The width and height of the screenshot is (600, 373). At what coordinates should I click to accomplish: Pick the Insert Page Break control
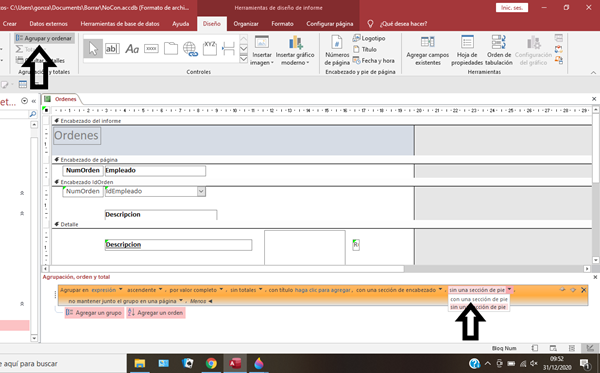228,49
